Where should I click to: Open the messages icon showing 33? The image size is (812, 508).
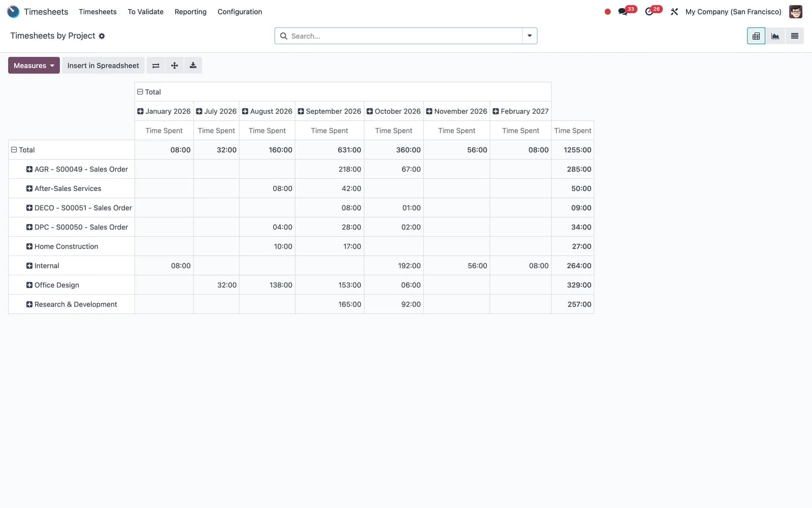coord(623,12)
